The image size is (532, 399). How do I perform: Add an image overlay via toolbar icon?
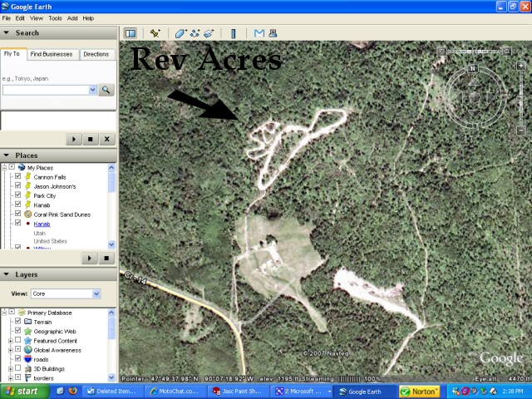point(209,33)
